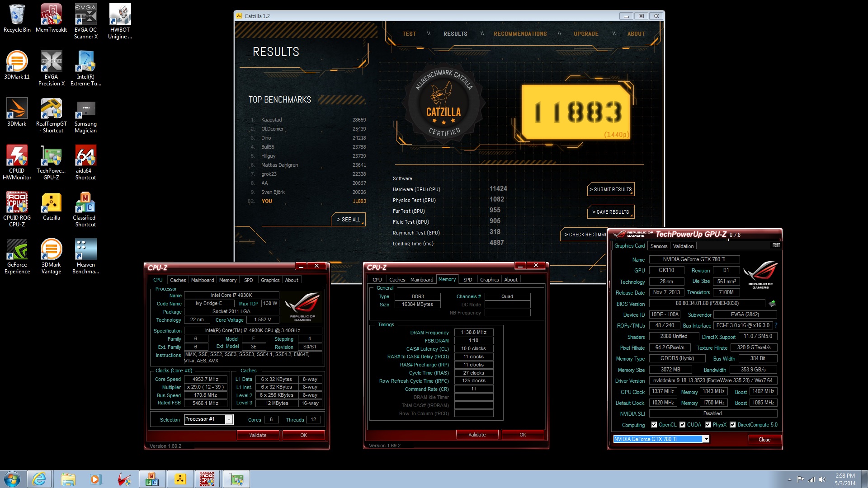Launch Catzilla desktop shortcut
Viewport: 868px width, 488px height.
click(x=51, y=206)
